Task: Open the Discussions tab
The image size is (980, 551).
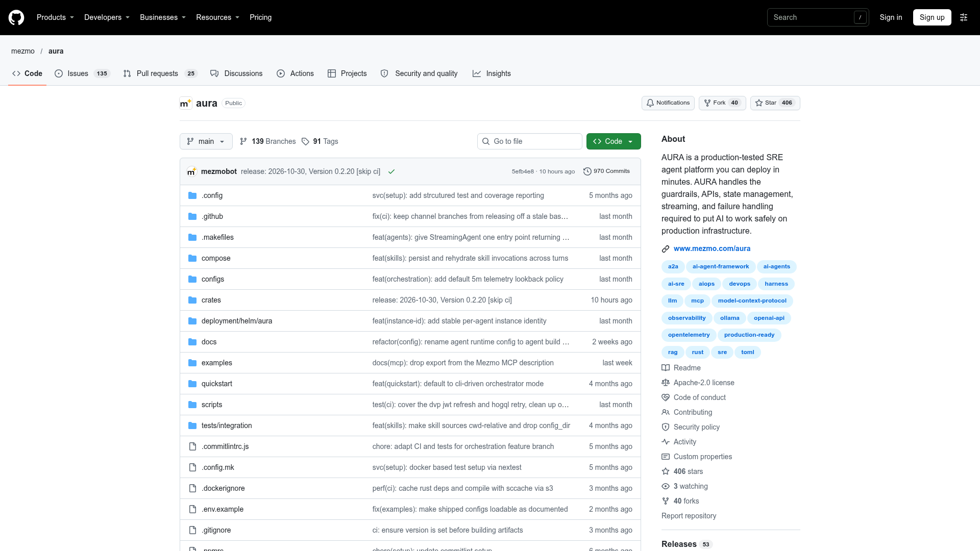Action: pos(236,73)
